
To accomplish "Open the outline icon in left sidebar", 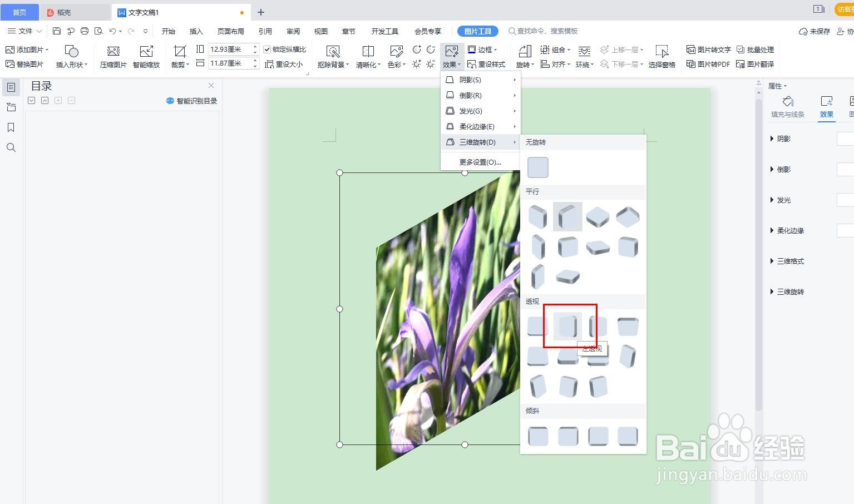I will [x=11, y=87].
